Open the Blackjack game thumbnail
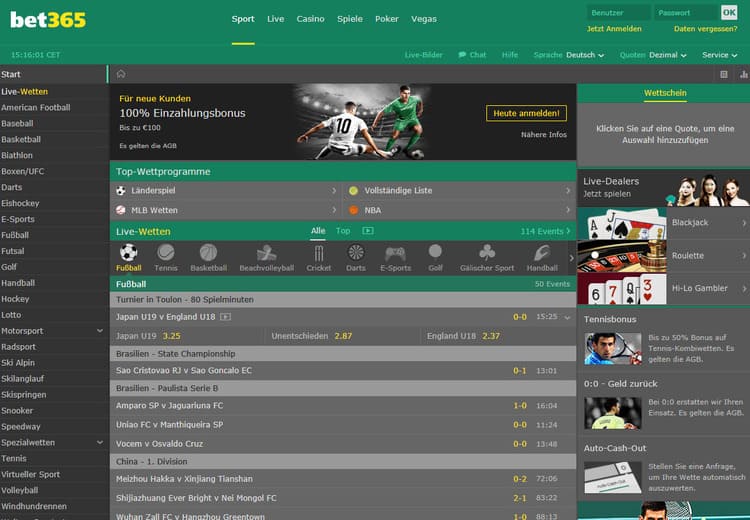 point(622,223)
